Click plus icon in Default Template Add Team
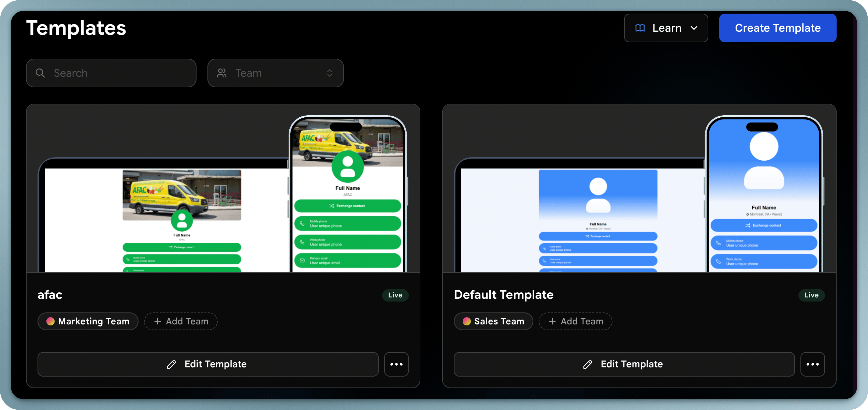868x410 pixels. coord(552,321)
